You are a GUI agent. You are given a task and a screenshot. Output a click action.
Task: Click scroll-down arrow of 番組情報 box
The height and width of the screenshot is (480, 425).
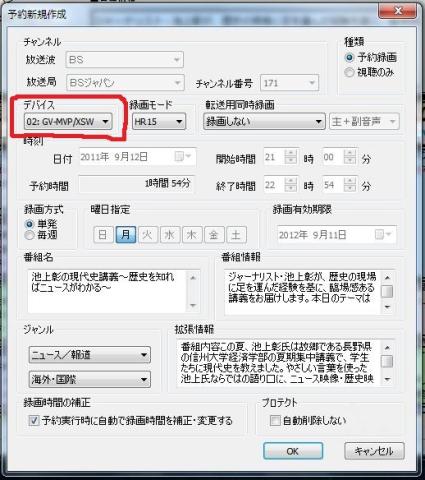pos(387,306)
